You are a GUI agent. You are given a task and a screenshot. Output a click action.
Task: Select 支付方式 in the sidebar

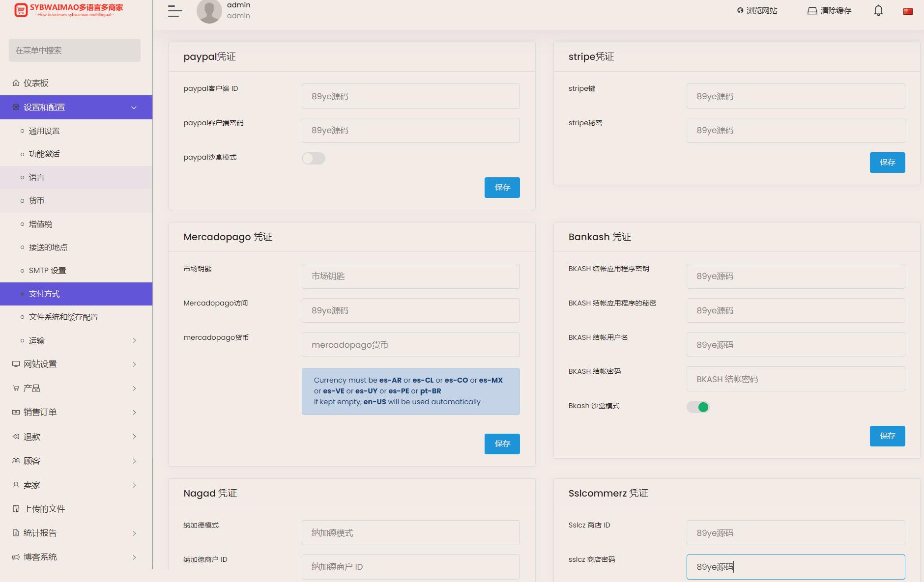[76, 294]
